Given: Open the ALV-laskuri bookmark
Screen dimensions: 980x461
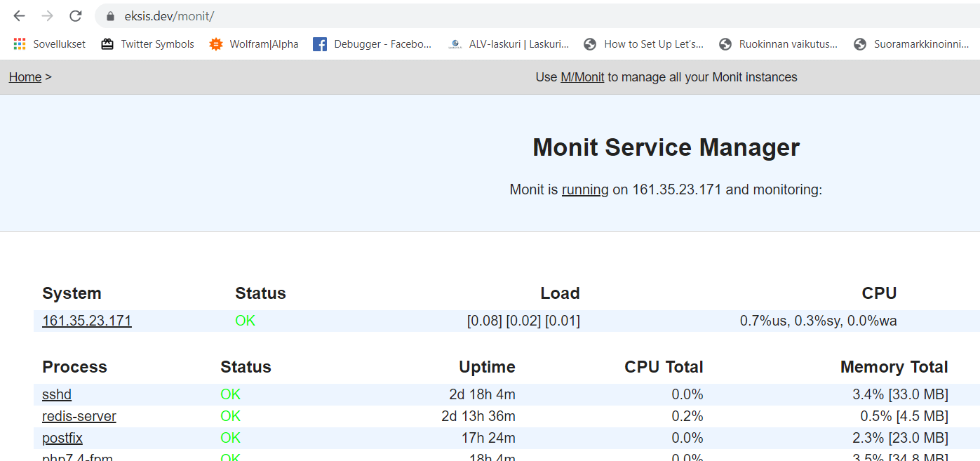Looking at the screenshot, I should click(x=509, y=44).
